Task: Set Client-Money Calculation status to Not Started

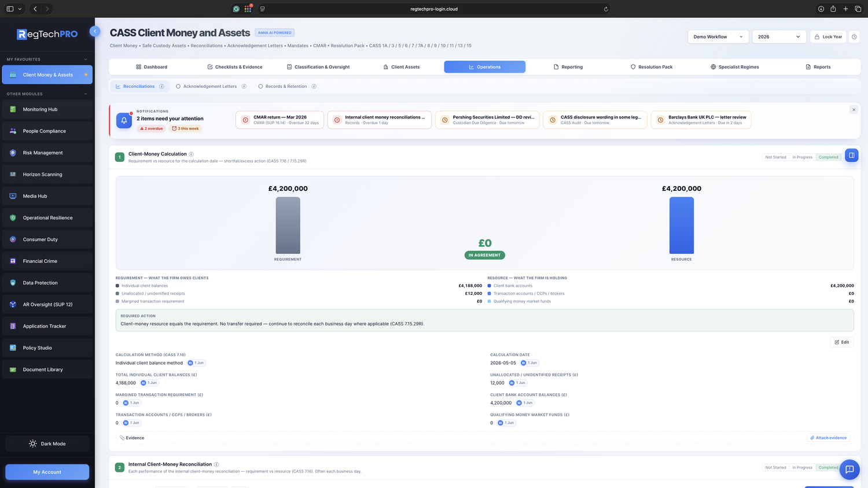Action: (x=776, y=157)
